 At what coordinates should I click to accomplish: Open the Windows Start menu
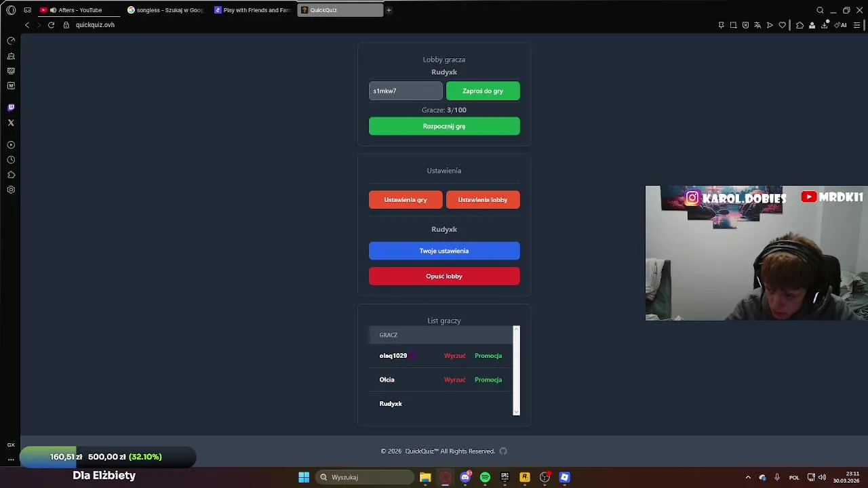pyautogui.click(x=304, y=477)
